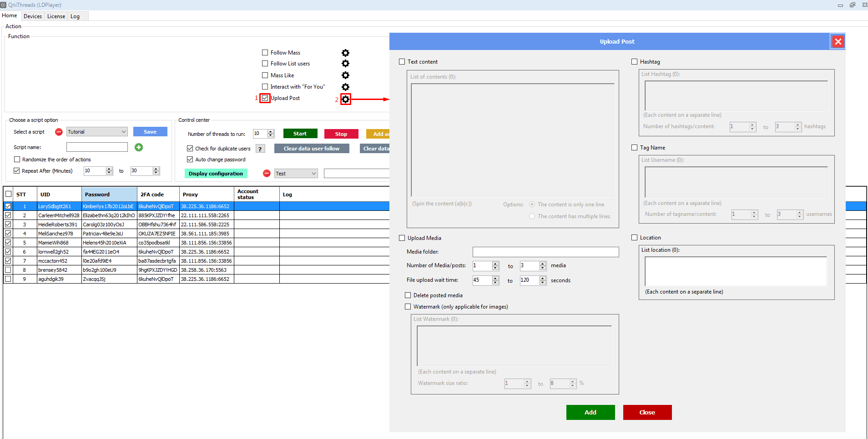The height and width of the screenshot is (439, 868).
Task: Open Interact with "For You" settings gear
Action: click(x=345, y=87)
